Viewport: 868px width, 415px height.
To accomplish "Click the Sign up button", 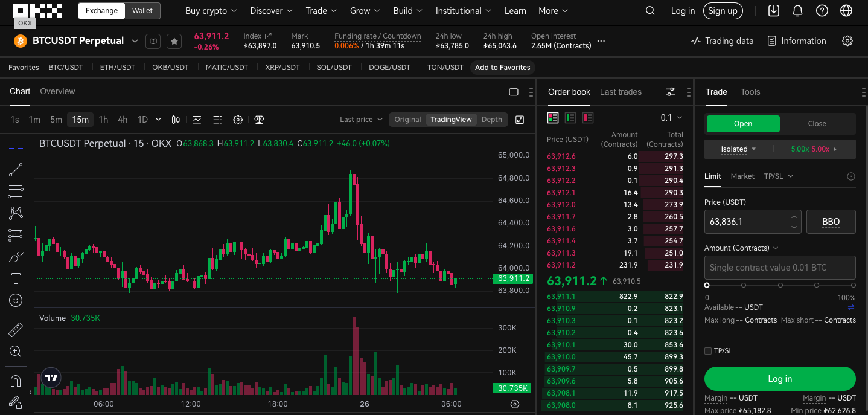I will click(723, 11).
